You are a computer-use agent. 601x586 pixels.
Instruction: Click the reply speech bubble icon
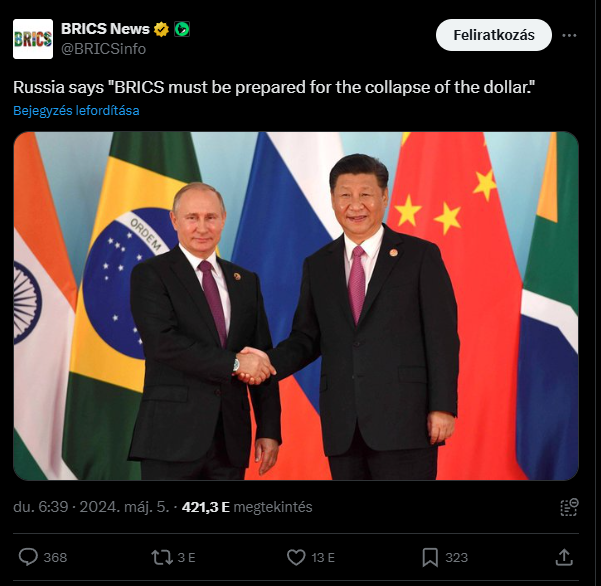click(28, 557)
